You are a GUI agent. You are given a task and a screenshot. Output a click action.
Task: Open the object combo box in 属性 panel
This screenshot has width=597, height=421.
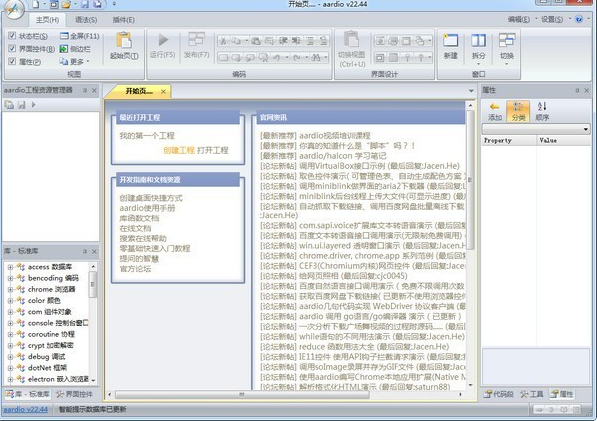pyautogui.click(x=536, y=129)
